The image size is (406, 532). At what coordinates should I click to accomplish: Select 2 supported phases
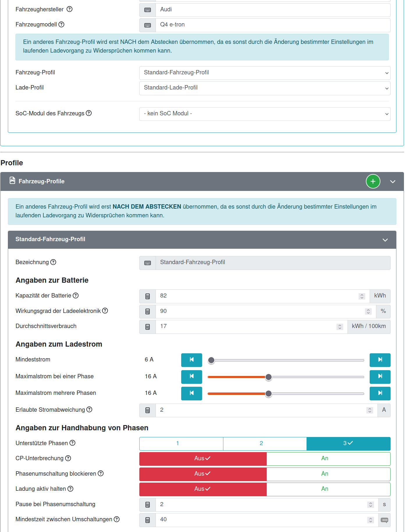point(265,444)
